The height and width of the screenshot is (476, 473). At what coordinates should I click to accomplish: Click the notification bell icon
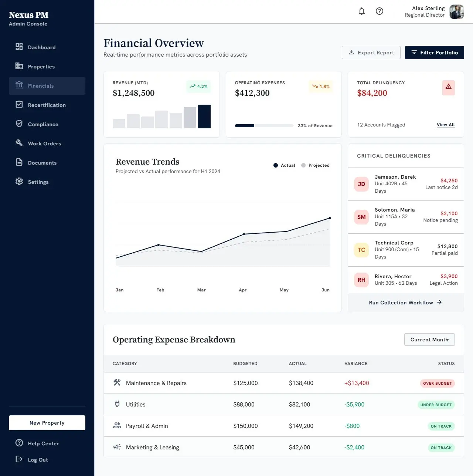(x=362, y=11)
